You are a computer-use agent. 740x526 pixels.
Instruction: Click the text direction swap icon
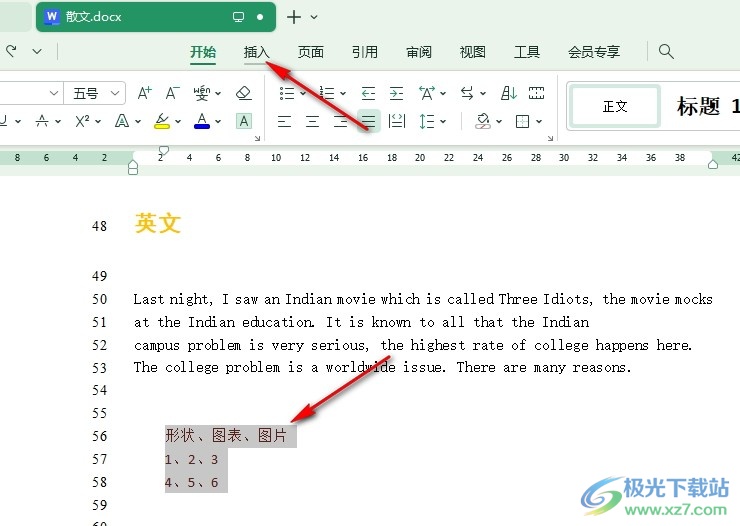click(467, 93)
